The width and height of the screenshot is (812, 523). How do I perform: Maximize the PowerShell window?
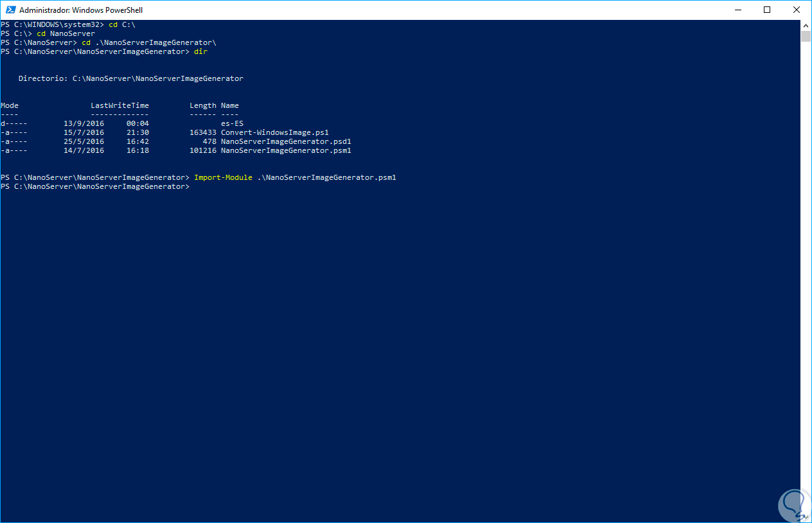coord(767,10)
